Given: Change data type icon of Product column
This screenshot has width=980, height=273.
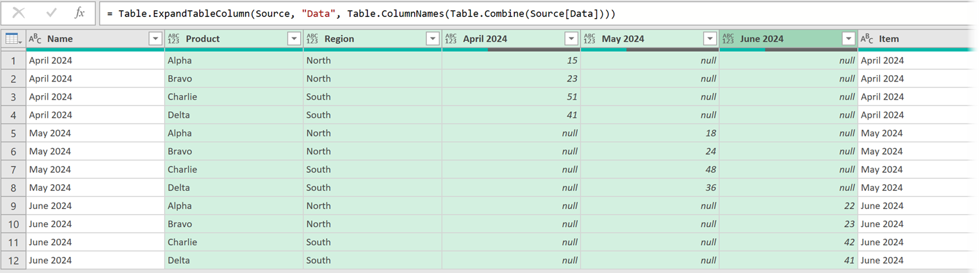Looking at the screenshot, I should [173, 39].
